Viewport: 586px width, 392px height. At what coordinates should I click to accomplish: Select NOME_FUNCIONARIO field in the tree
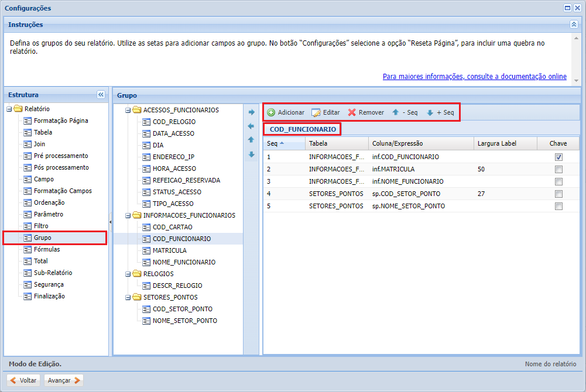click(184, 262)
